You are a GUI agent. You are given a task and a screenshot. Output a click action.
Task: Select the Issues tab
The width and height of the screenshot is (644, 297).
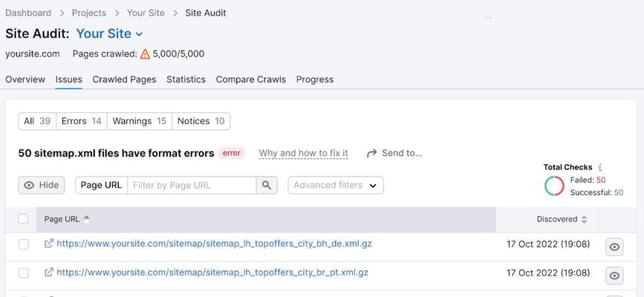[68, 79]
